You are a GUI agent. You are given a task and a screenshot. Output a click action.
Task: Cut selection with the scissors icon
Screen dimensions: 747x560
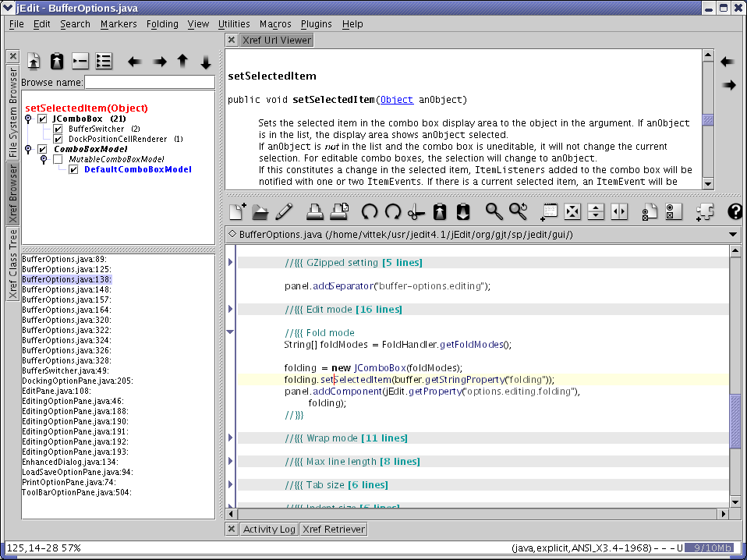pos(416,212)
